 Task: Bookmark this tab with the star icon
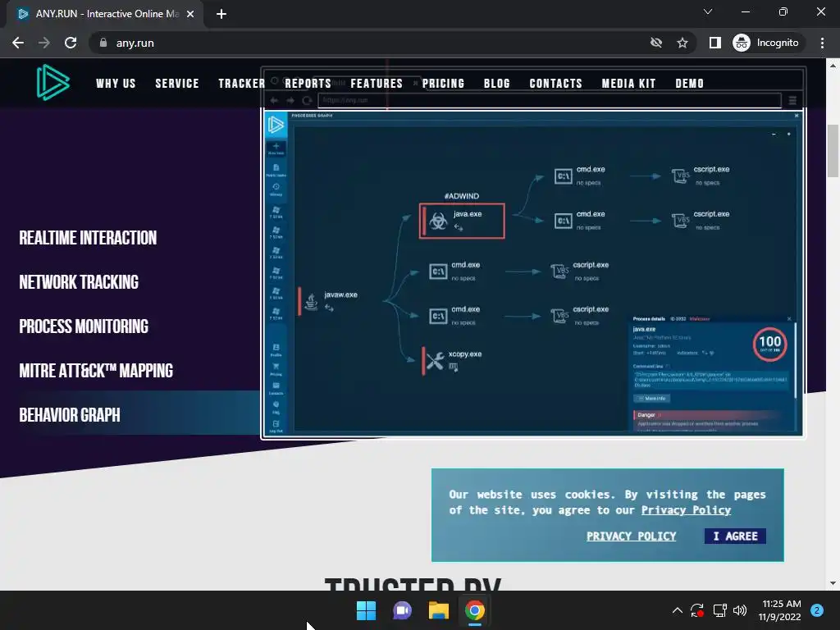click(x=682, y=43)
